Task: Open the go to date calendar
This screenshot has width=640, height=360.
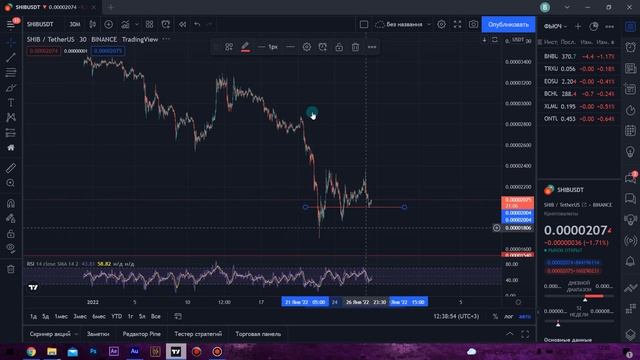Action: (x=178, y=316)
